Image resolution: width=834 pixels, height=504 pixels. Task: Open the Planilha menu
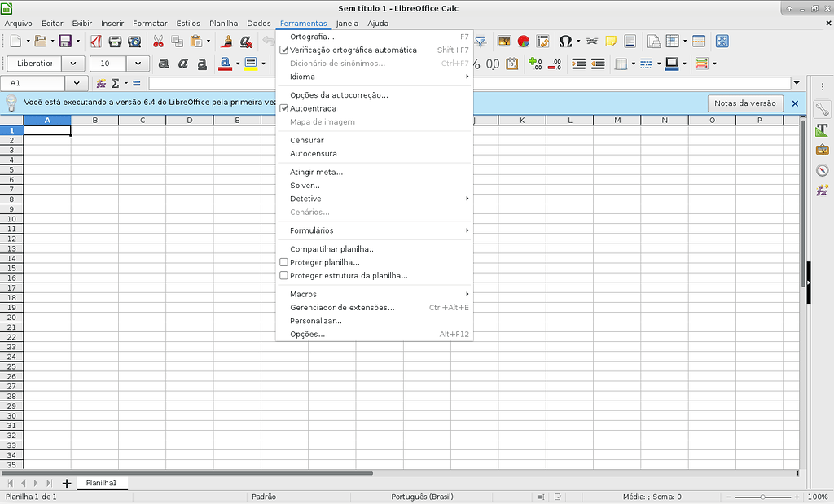coord(223,24)
